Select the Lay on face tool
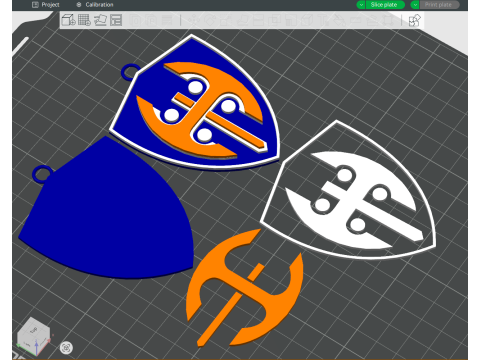The image size is (480, 360). point(242,20)
